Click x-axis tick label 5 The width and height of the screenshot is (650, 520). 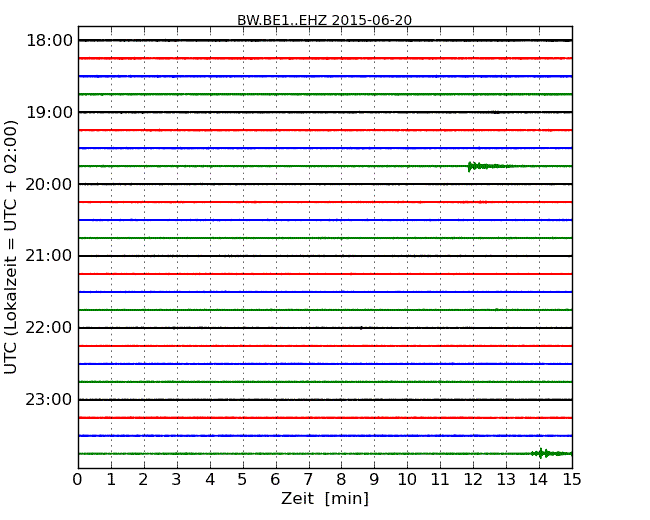click(243, 479)
